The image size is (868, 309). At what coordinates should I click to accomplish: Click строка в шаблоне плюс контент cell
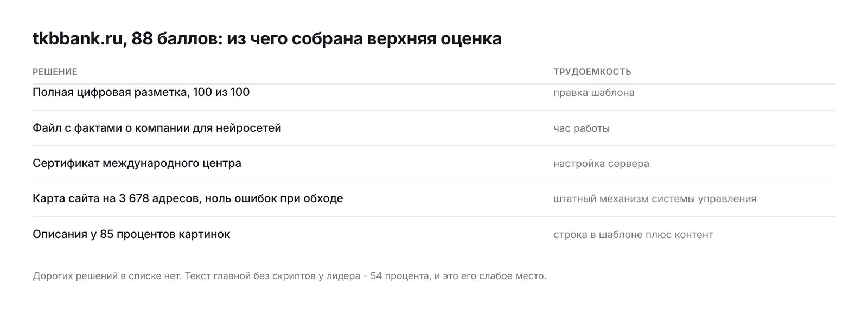pos(633,235)
